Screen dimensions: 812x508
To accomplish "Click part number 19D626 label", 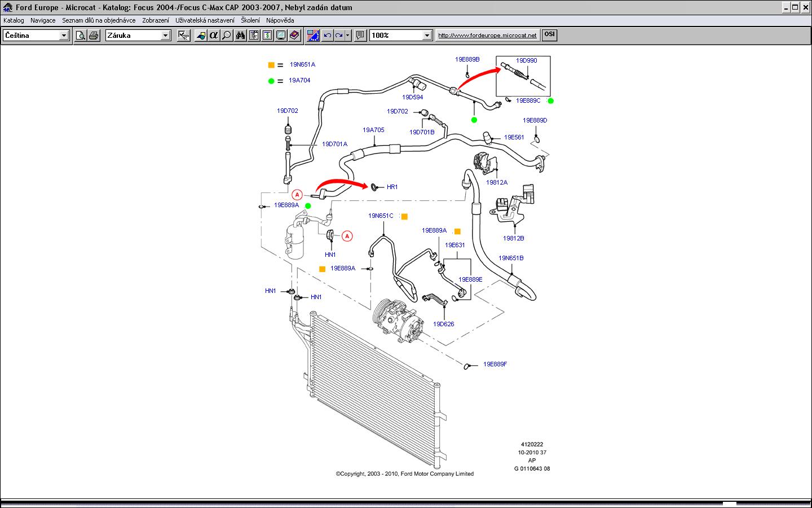I will tap(443, 324).
